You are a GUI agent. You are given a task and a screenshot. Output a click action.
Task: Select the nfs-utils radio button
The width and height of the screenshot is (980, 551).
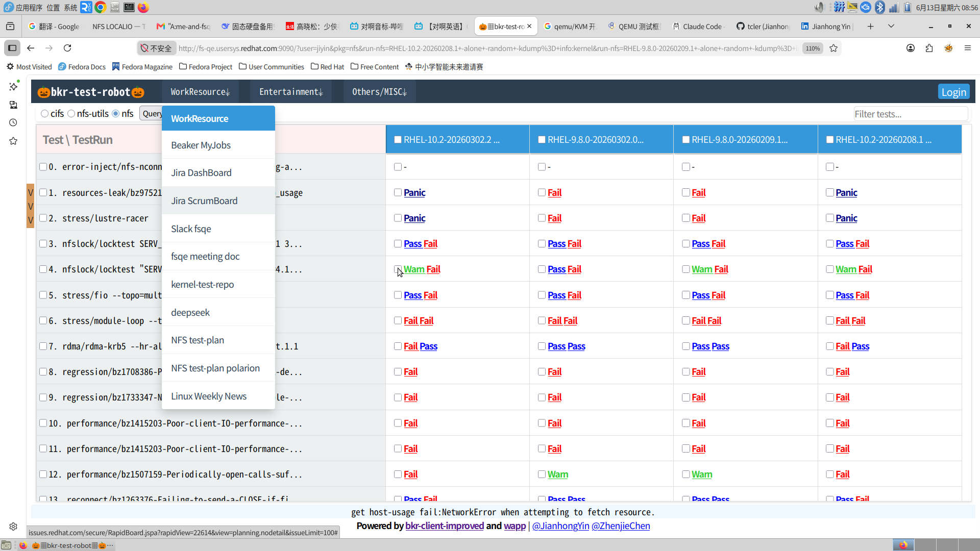(x=71, y=114)
